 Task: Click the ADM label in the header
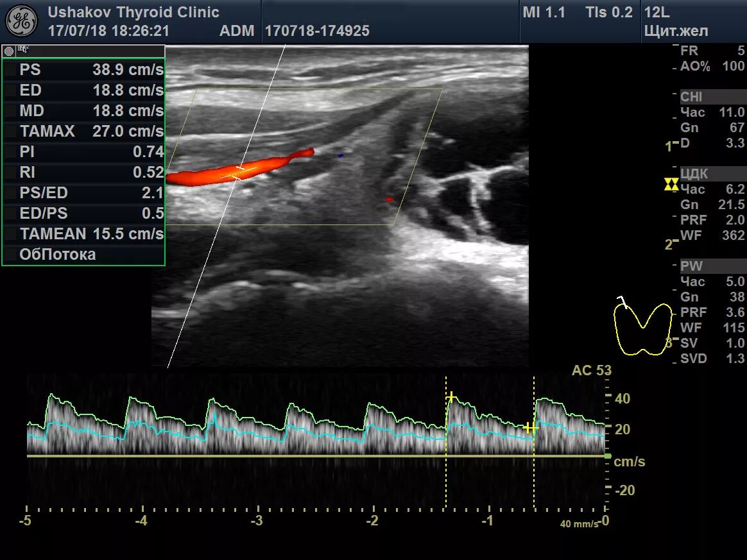coord(237,31)
